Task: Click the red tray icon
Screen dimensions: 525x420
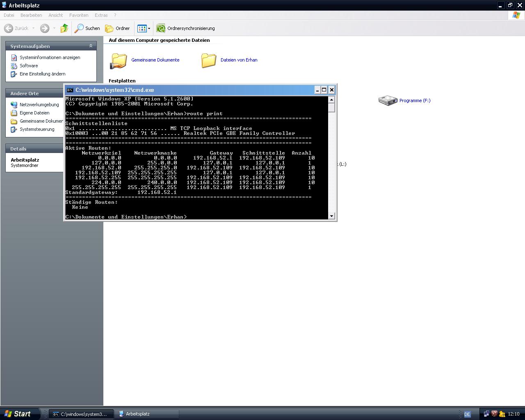Action: [494, 414]
